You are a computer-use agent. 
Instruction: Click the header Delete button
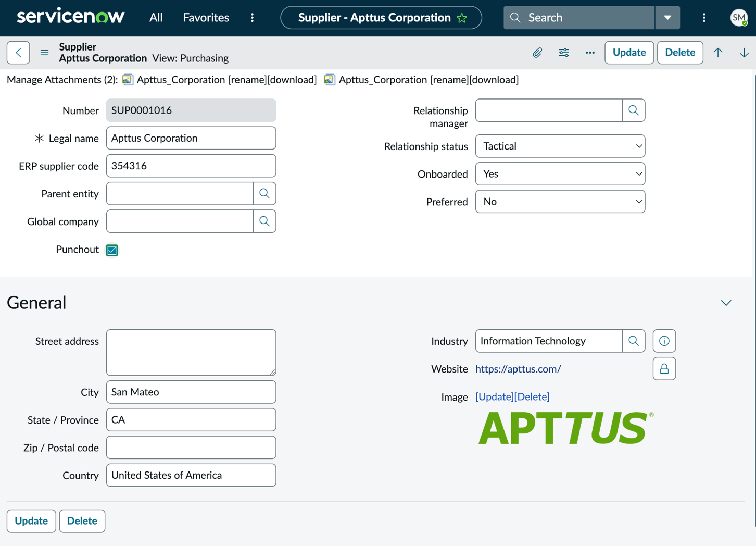click(x=680, y=53)
